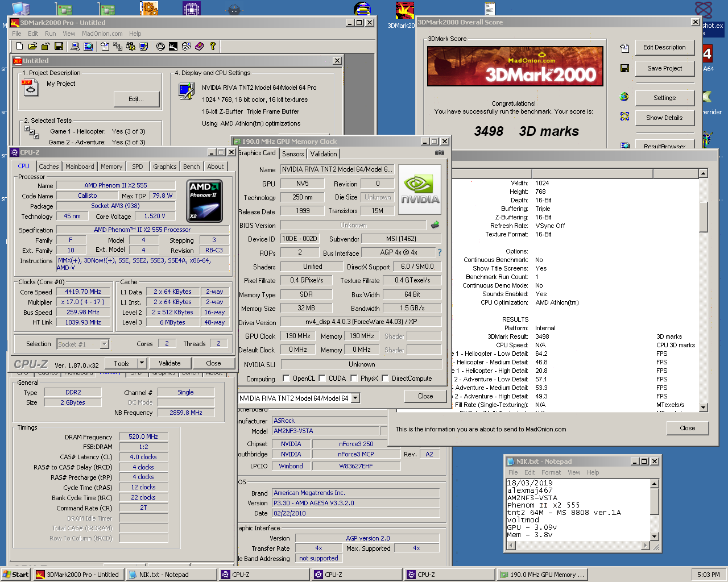Click the result details scrollbar down arrow

pyautogui.click(x=704, y=407)
